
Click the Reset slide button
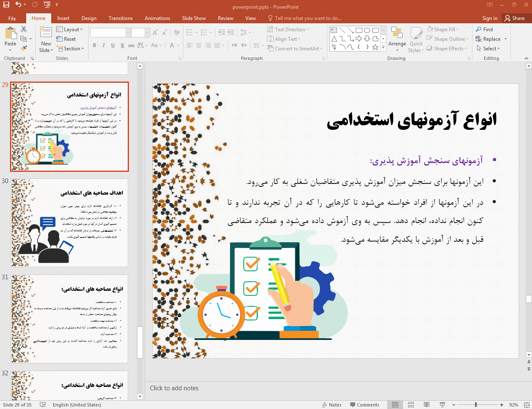(66, 39)
